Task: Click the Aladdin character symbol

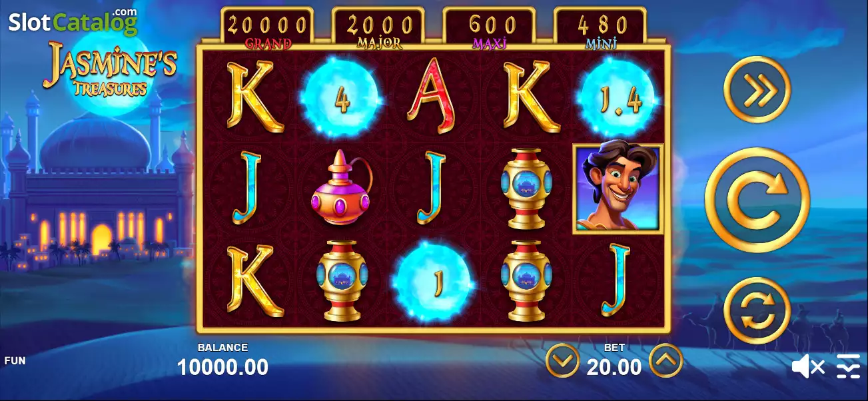Action: tap(618, 189)
